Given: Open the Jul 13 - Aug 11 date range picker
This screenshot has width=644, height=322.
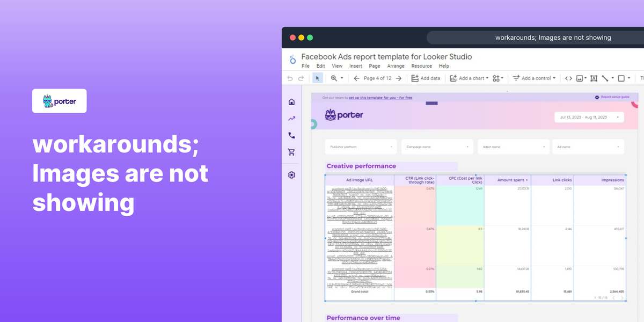Looking at the screenshot, I should pyautogui.click(x=589, y=117).
